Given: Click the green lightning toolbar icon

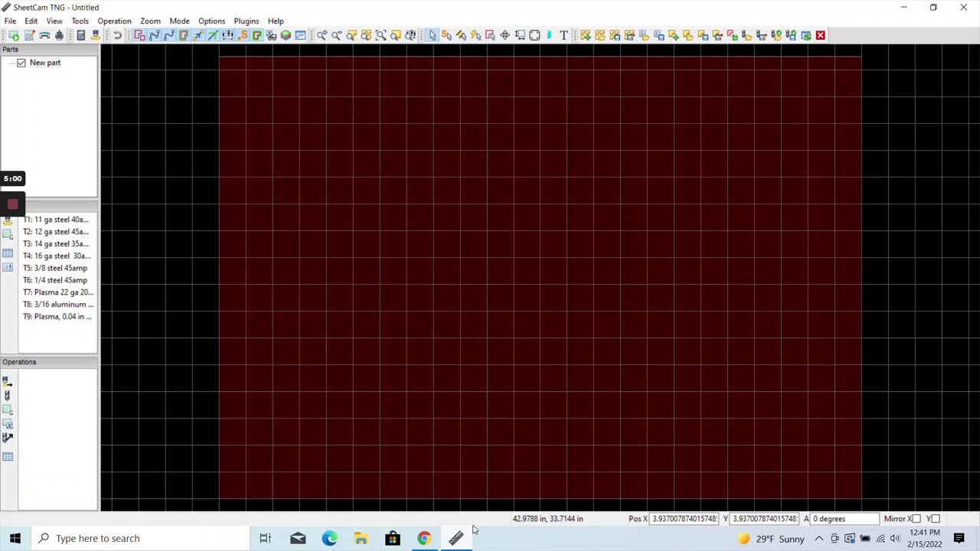Looking at the screenshot, I should [549, 35].
